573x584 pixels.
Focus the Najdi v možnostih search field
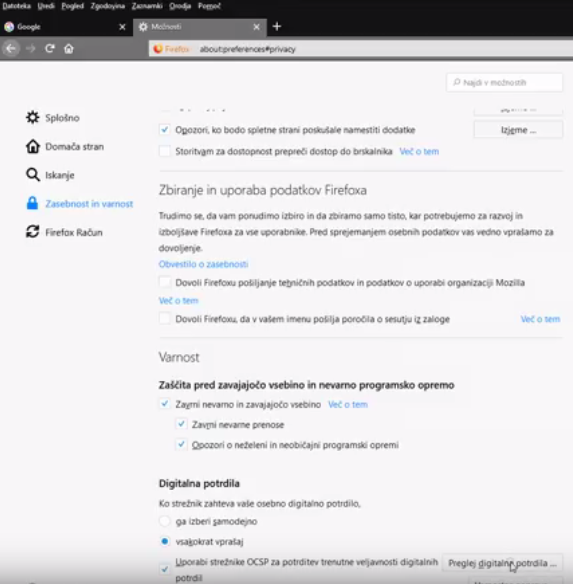[504, 82]
